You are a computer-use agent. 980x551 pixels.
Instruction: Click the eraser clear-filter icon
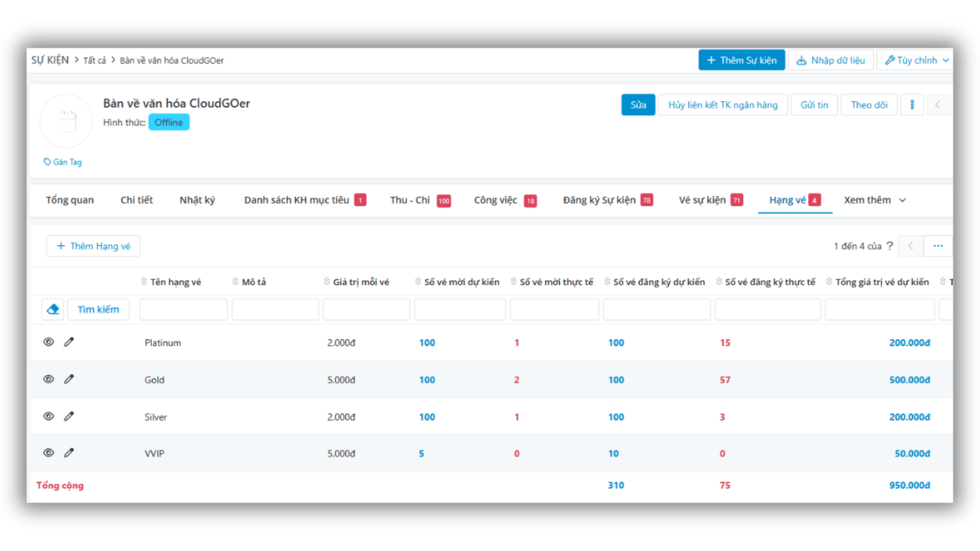(x=53, y=309)
